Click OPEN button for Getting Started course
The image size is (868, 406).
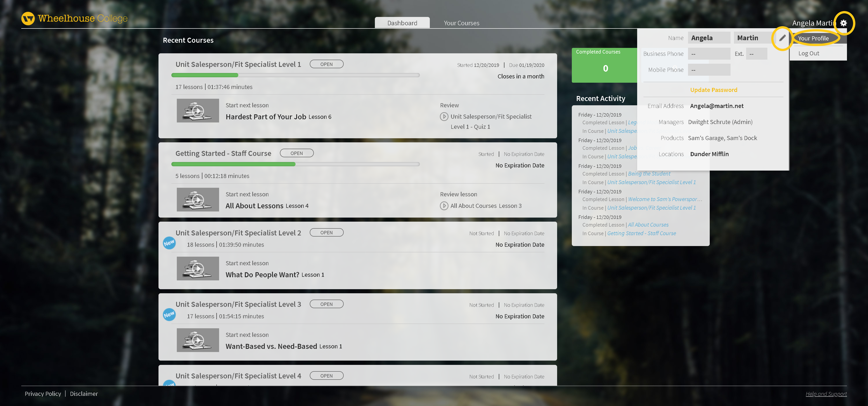tap(296, 153)
